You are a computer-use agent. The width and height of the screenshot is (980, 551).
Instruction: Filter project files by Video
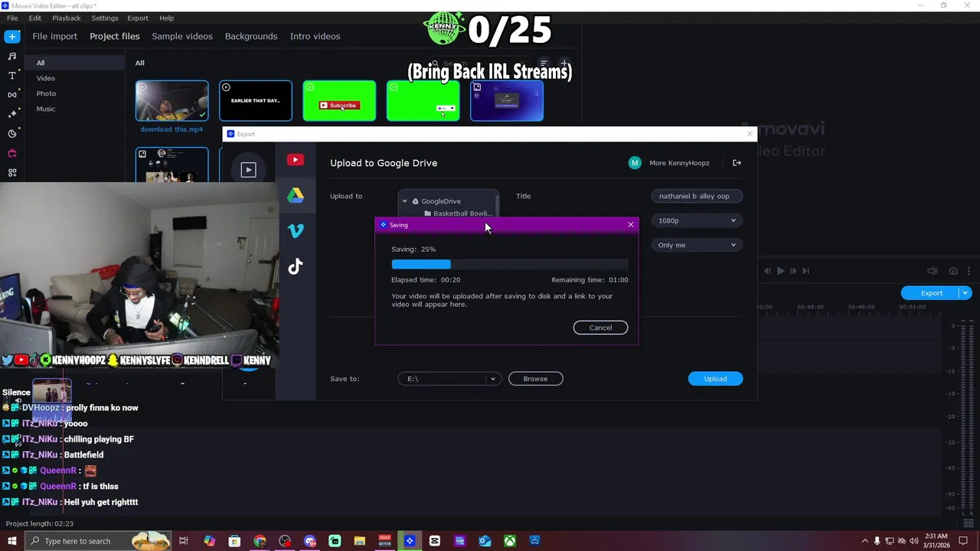pos(46,78)
